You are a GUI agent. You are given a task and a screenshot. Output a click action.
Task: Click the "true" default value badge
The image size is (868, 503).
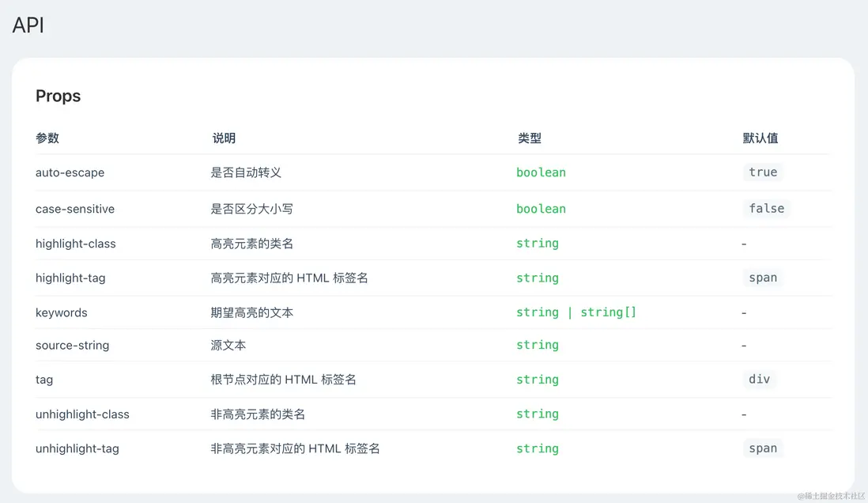pyautogui.click(x=763, y=172)
